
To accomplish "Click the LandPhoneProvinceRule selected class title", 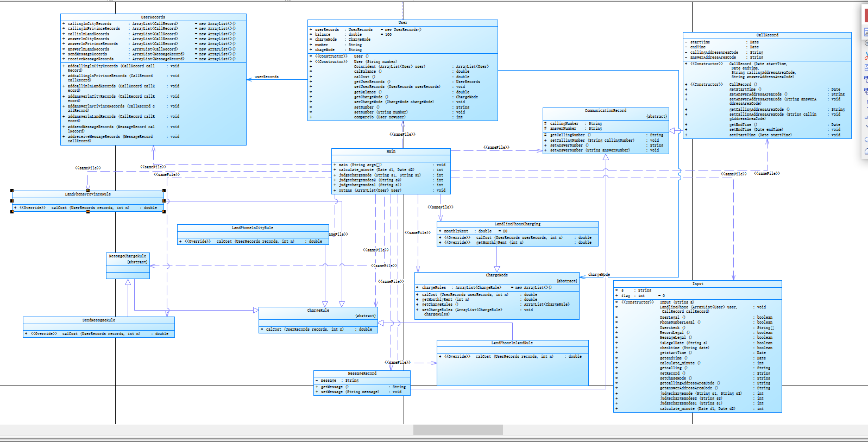I will (88, 194).
